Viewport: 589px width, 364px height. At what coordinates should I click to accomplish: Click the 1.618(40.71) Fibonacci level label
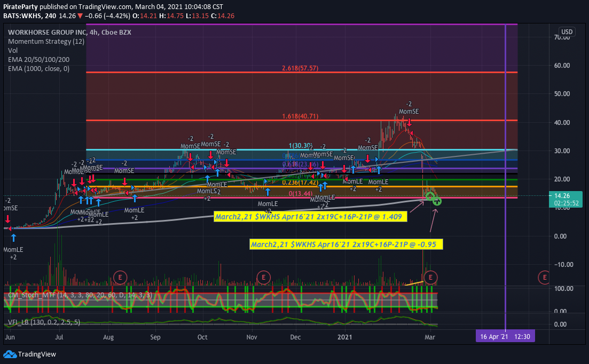tap(300, 116)
